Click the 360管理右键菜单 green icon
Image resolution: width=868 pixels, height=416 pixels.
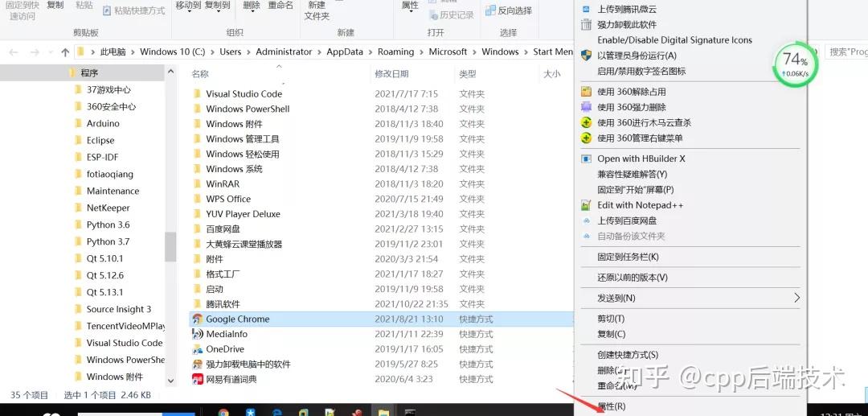(586, 138)
